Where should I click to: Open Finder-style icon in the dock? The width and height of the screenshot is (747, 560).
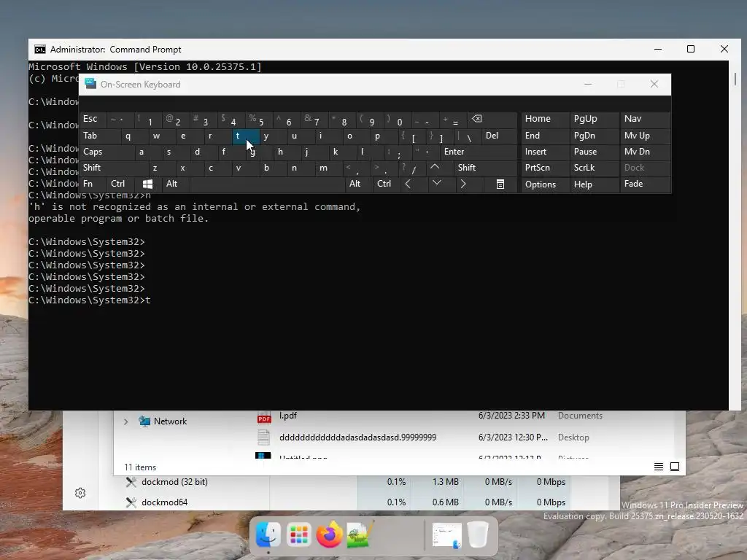point(268,534)
